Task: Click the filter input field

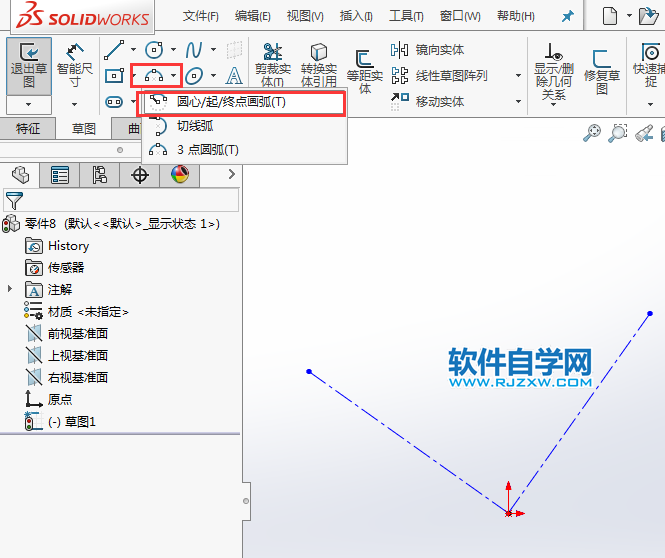Action: click(x=121, y=200)
